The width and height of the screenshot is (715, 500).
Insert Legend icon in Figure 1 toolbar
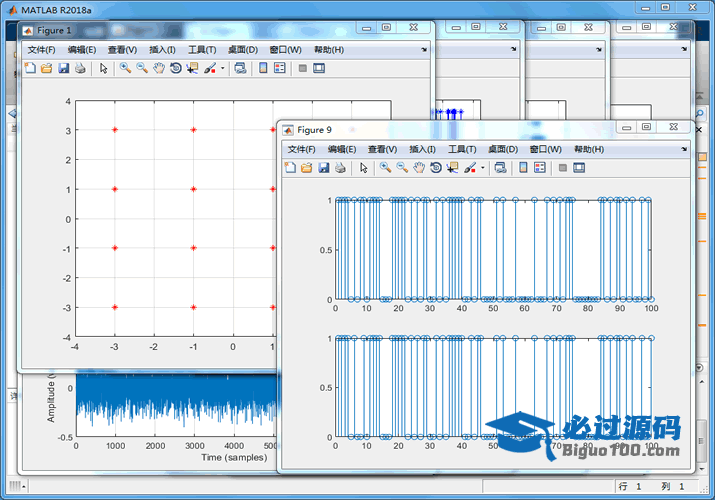280,68
